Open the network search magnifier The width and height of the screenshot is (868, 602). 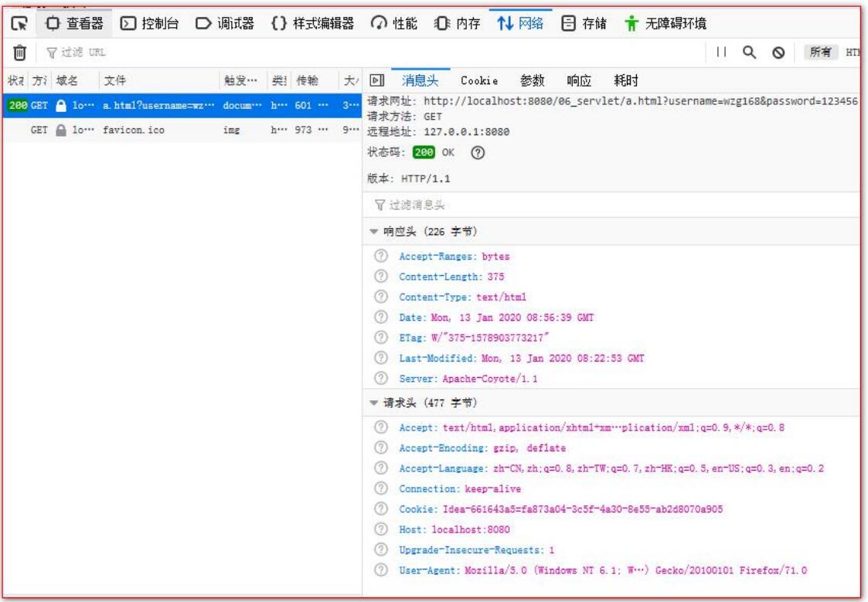[x=749, y=52]
